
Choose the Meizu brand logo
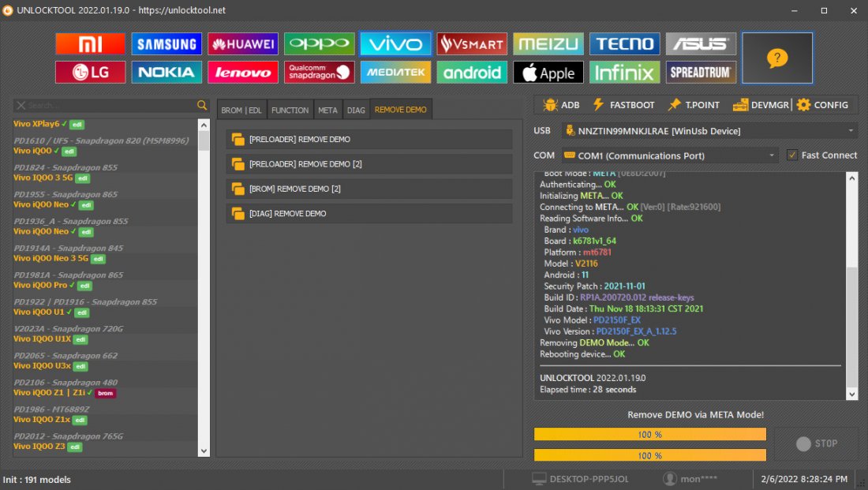[548, 43]
